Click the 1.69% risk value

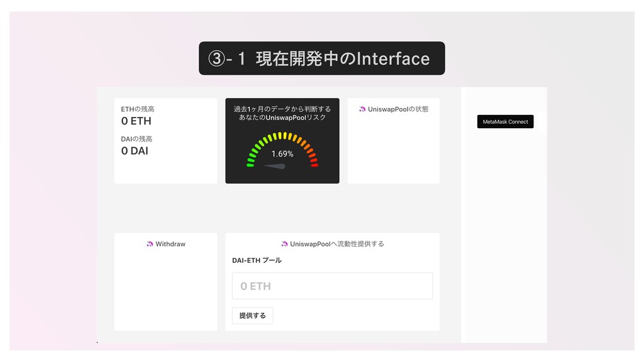[x=282, y=154]
